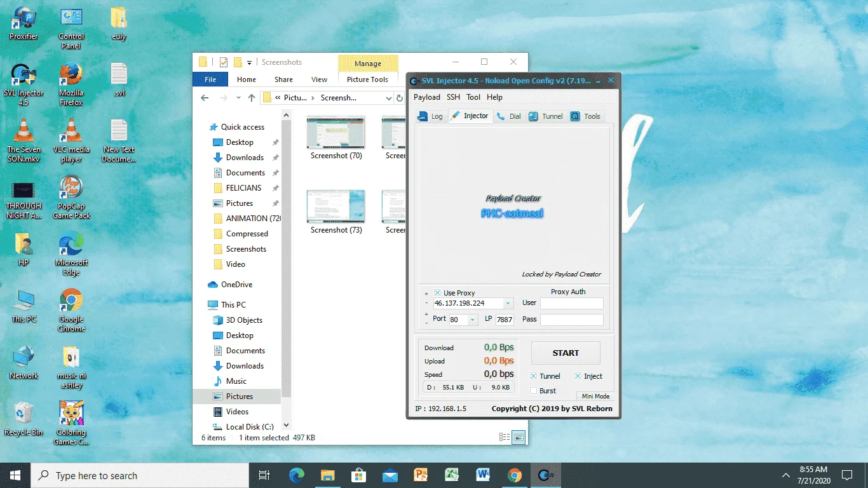Open the Payload menu

[427, 97]
